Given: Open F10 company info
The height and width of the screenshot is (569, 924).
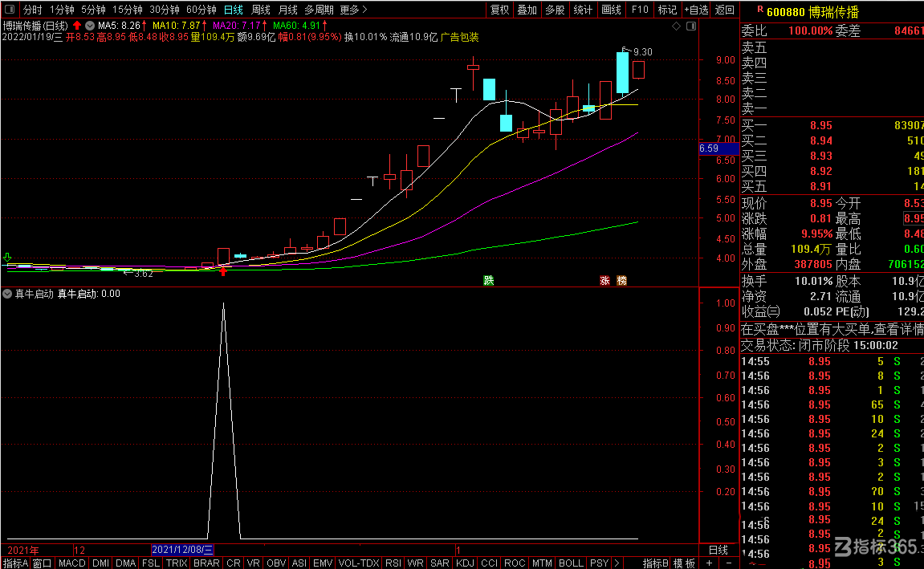Looking at the screenshot, I should [x=639, y=10].
